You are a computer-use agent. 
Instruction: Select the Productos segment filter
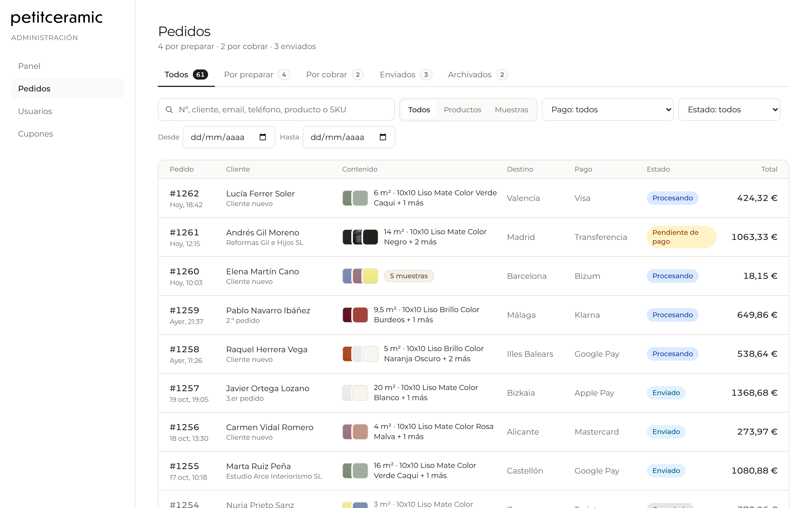tap(462, 110)
